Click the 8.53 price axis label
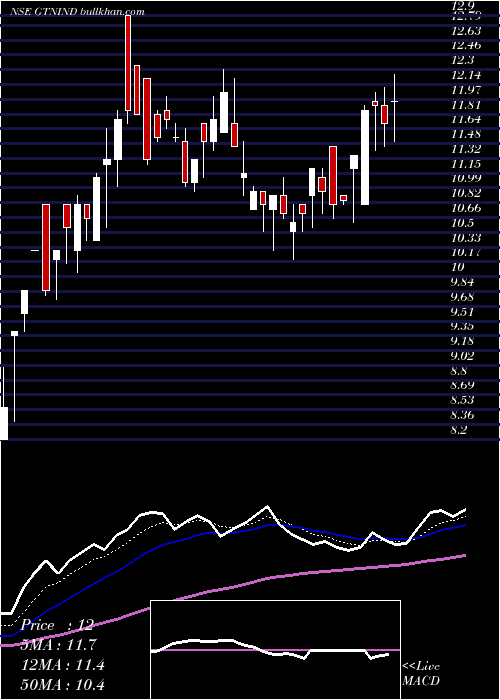Image resolution: width=500 pixels, height=700 pixels. [462, 400]
